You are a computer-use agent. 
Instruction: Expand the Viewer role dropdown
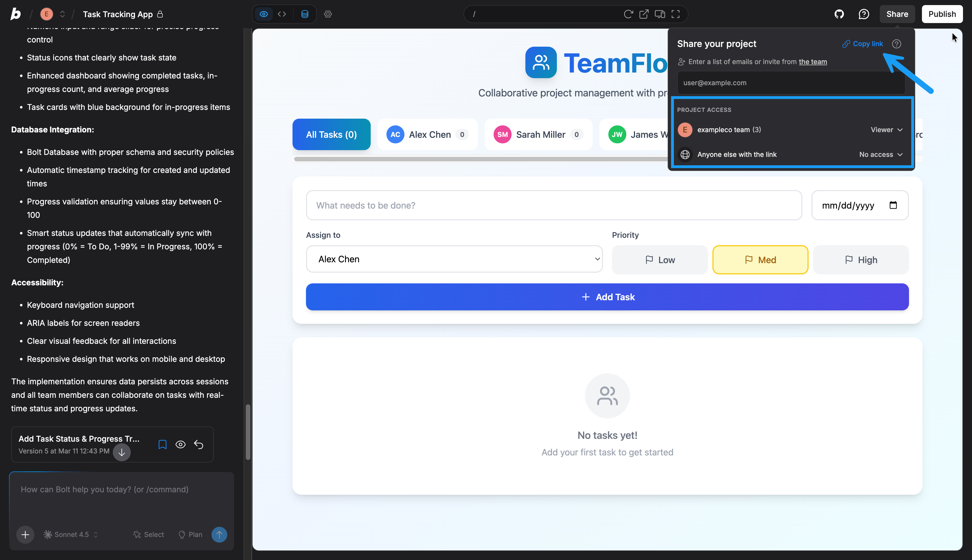pos(886,130)
